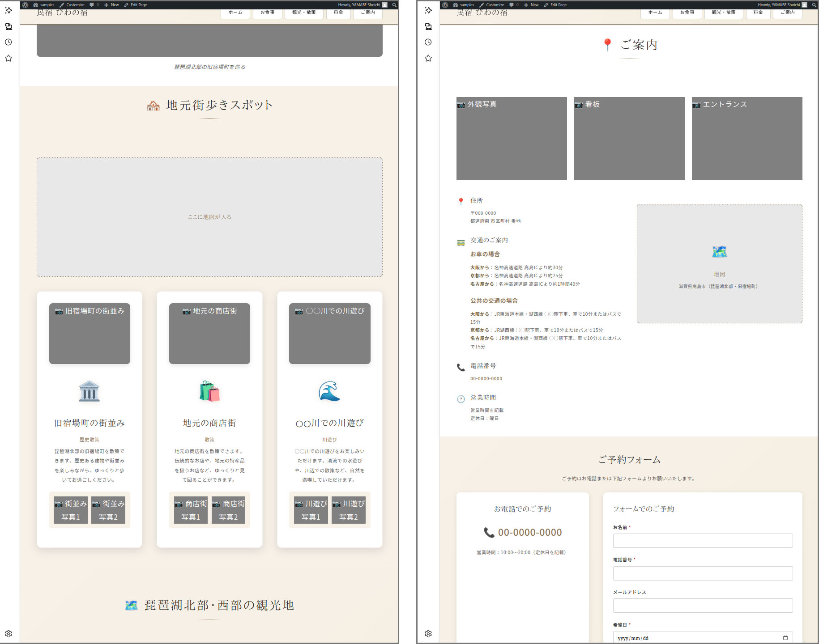Click the 地元の商店街 card photo placeholder
The width and height of the screenshot is (819, 644).
[x=209, y=334]
